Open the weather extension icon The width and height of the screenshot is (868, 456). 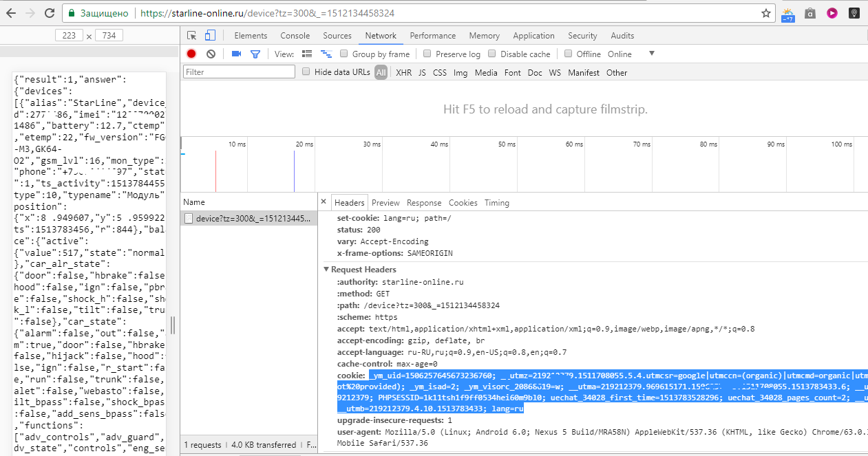pyautogui.click(x=788, y=13)
